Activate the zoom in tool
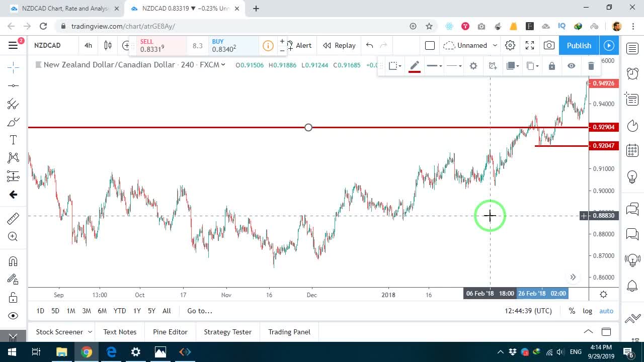Image resolution: width=644 pixels, height=362 pixels. coord(14,236)
